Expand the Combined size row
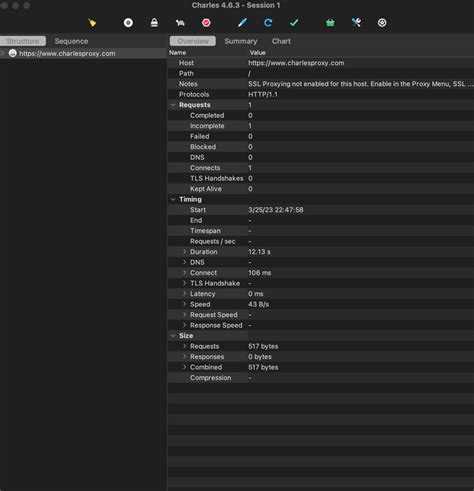 (x=184, y=367)
